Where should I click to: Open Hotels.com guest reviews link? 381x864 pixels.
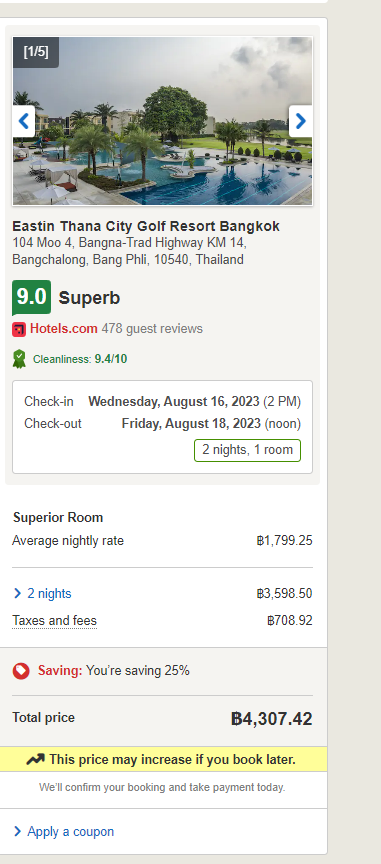[x=63, y=329]
